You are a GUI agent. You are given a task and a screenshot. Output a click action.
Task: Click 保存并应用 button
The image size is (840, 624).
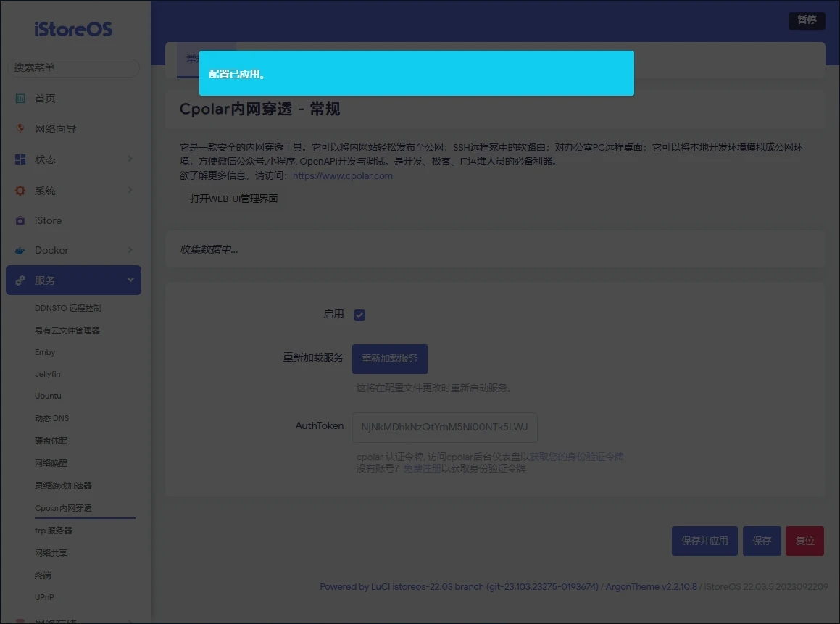(x=704, y=541)
